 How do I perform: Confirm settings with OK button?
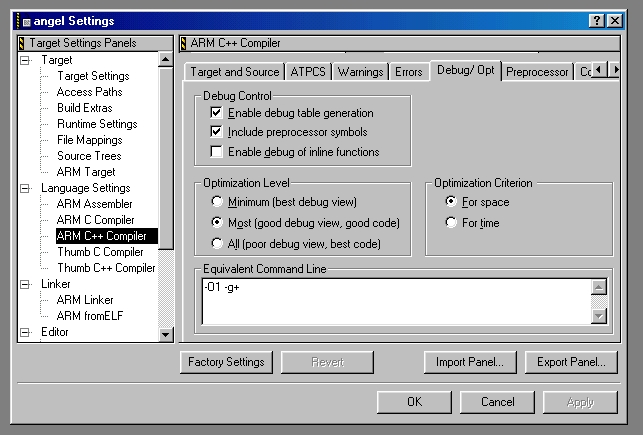414,402
